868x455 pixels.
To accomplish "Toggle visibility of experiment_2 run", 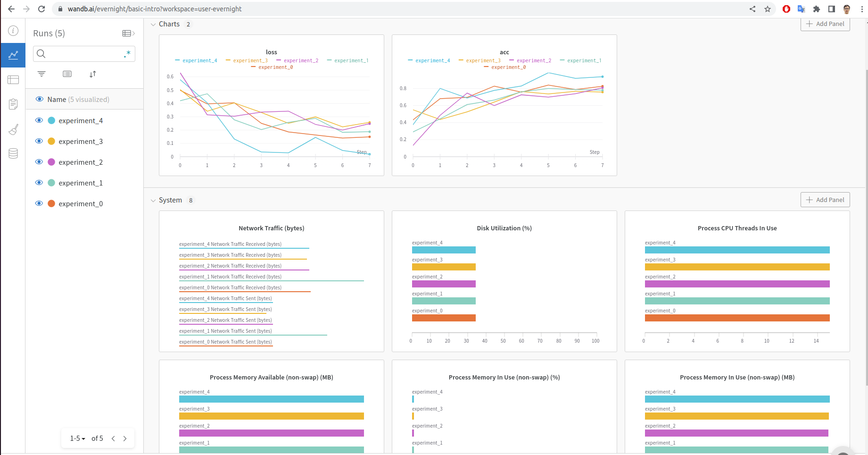I will click(x=39, y=162).
